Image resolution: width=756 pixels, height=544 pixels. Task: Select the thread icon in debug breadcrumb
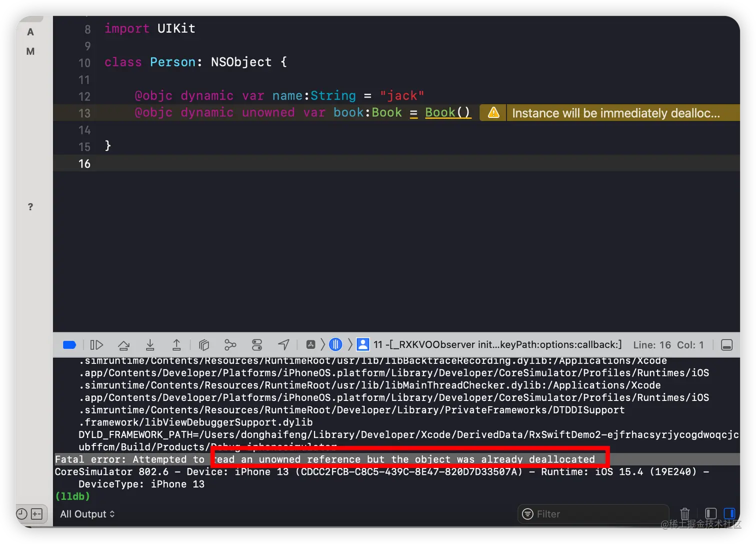[335, 344]
